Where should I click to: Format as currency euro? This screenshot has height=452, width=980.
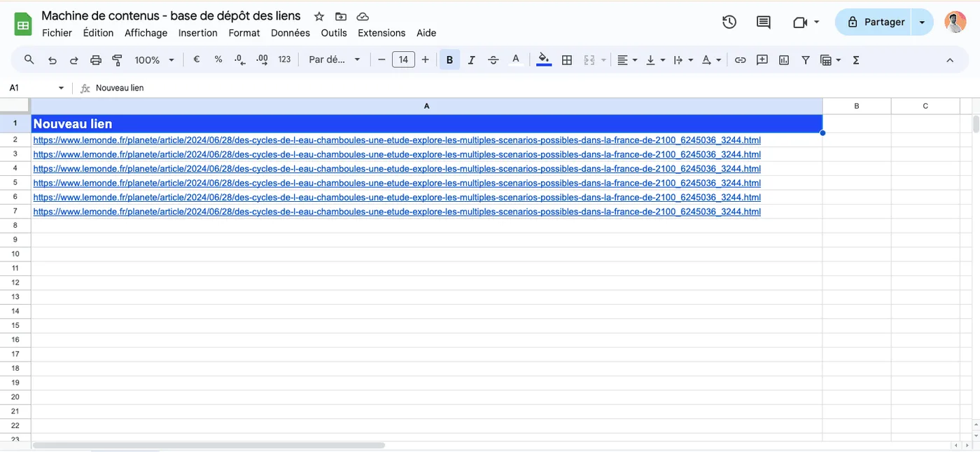click(x=197, y=60)
